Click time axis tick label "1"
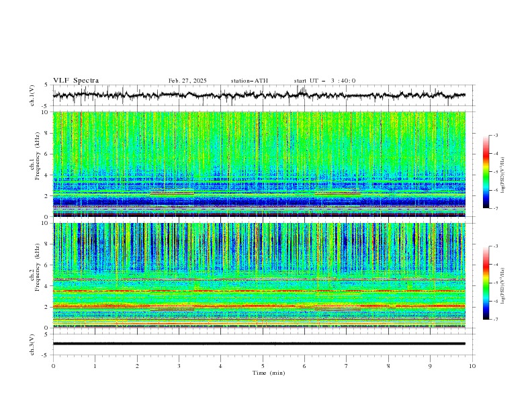The height and width of the screenshot is (411, 532). click(95, 366)
